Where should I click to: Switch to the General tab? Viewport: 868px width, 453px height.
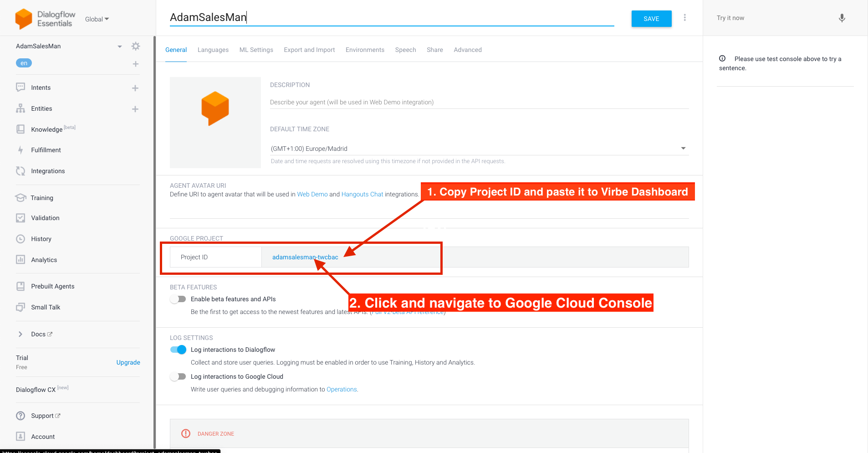(176, 50)
